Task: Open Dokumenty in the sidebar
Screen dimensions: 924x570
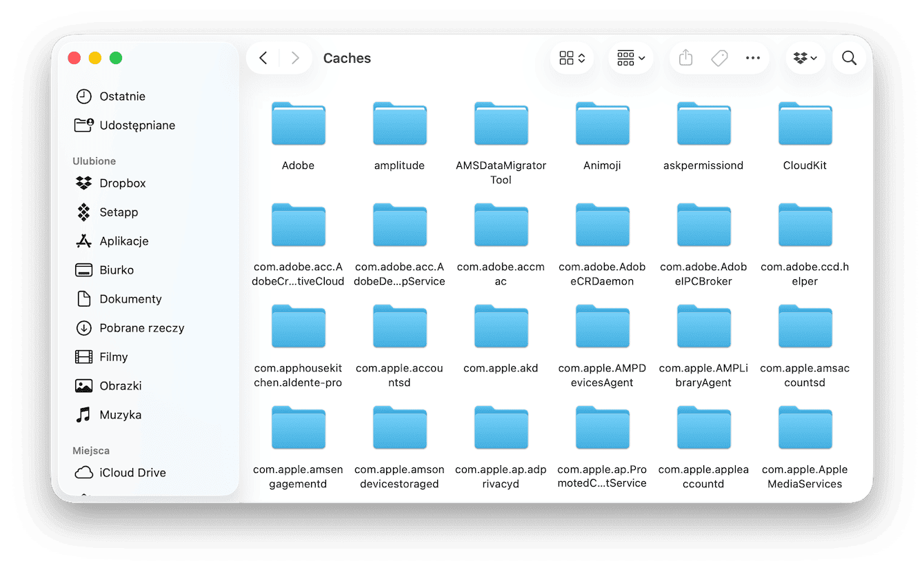Action: pyautogui.click(x=118, y=299)
